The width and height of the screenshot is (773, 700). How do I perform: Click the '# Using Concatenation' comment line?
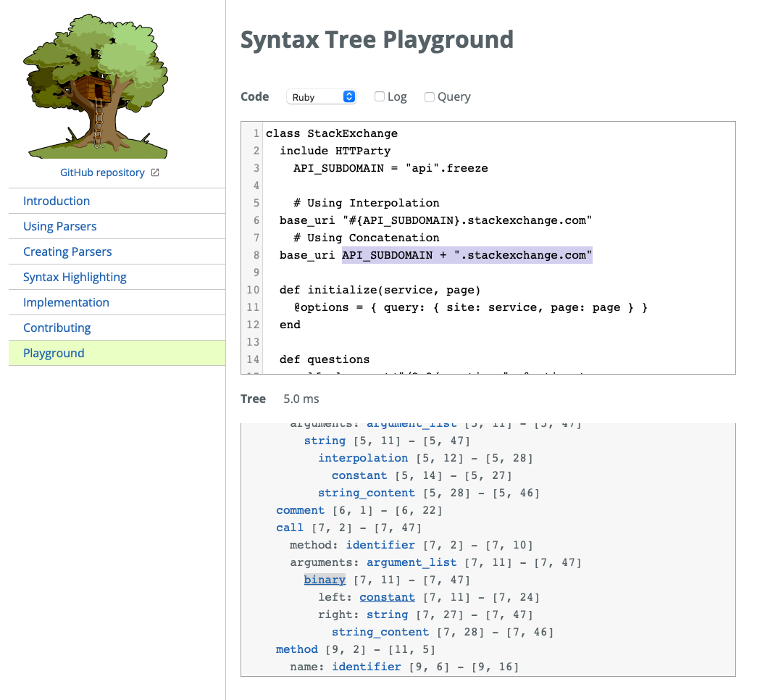pos(367,238)
